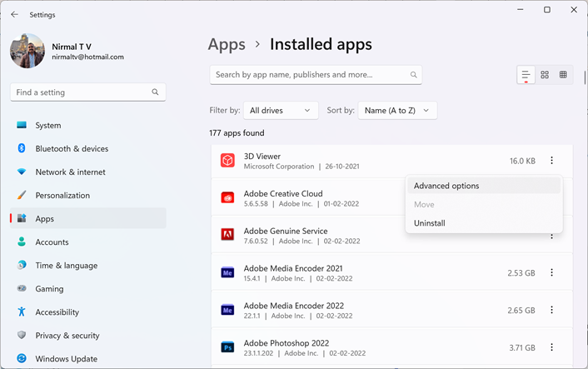Select the Adobe Creative Cloud app name
Viewport: 588px width, 369px height.
283,193
